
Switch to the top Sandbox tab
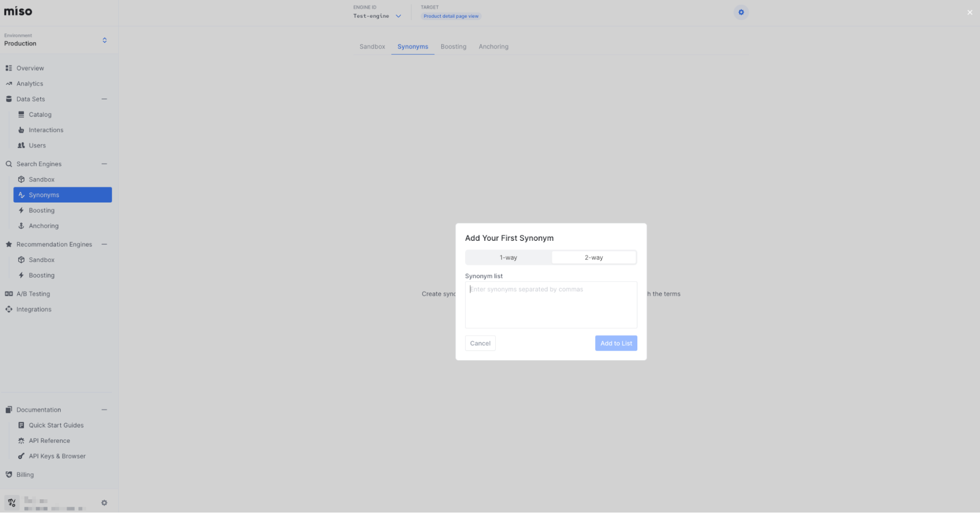pyautogui.click(x=372, y=47)
